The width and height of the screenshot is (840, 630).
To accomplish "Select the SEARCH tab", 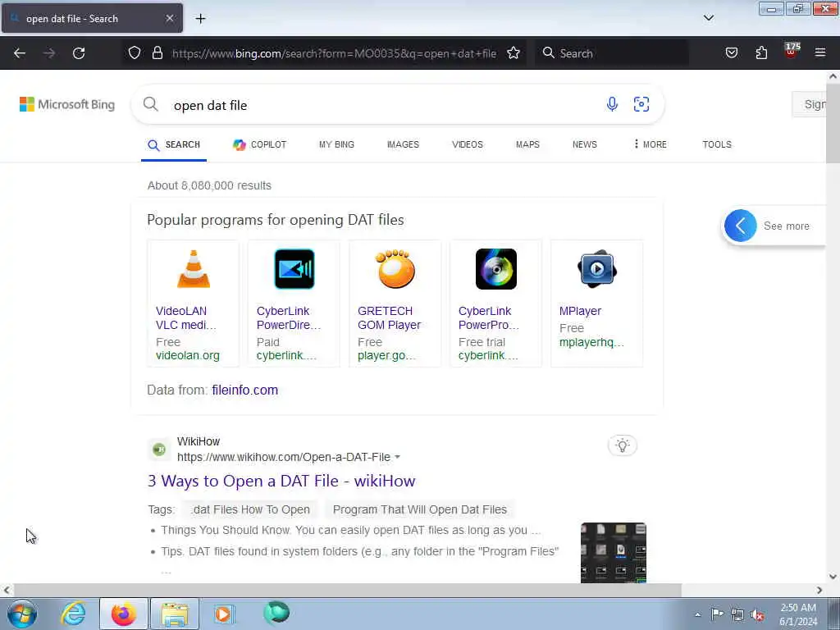I will click(x=174, y=144).
